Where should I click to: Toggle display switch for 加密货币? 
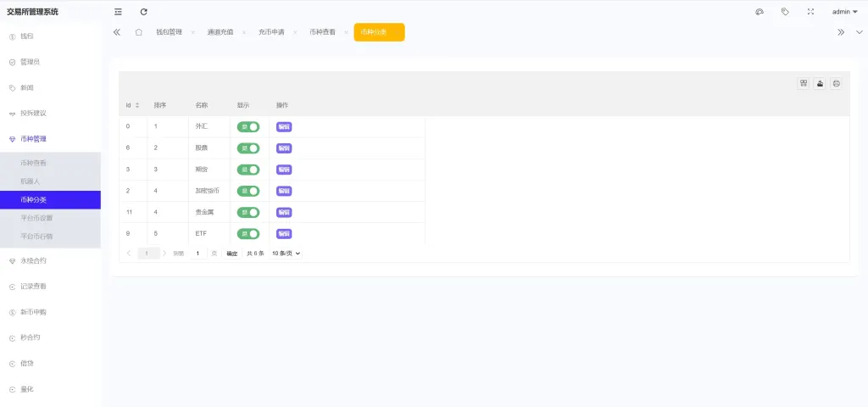pyautogui.click(x=248, y=191)
